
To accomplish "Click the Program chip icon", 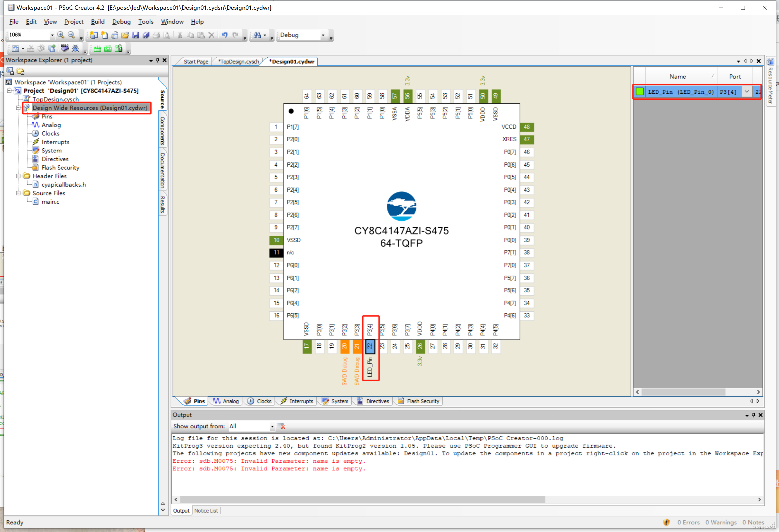I will click(65, 48).
